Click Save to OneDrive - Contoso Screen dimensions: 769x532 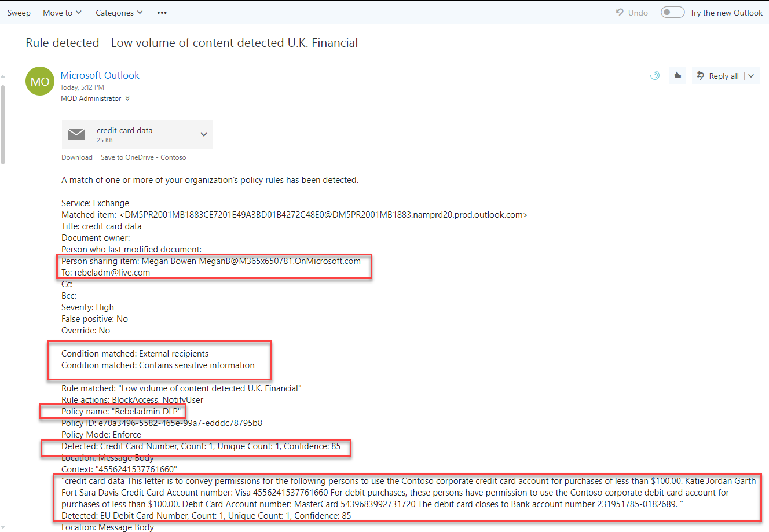144,157
